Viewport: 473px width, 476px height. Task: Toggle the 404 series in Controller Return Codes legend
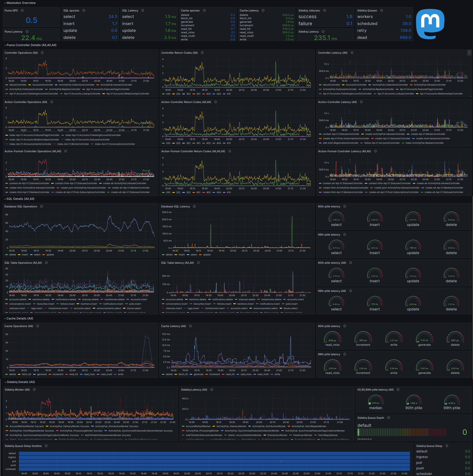coord(218,94)
